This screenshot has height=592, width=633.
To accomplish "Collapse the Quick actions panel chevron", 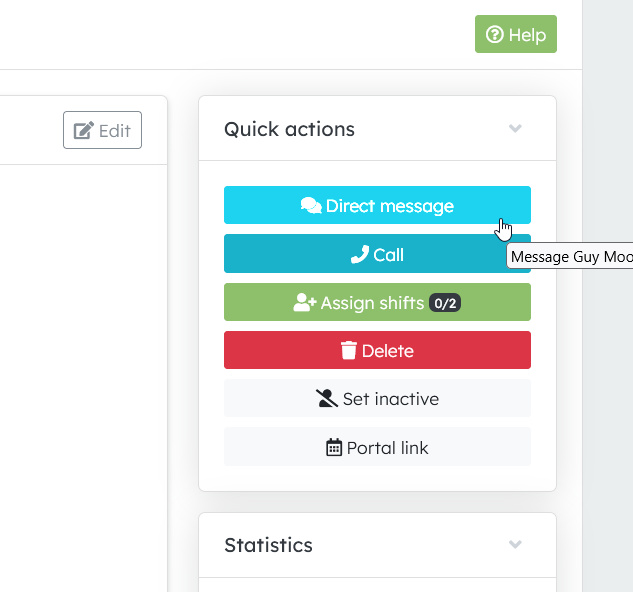I will 515,129.
